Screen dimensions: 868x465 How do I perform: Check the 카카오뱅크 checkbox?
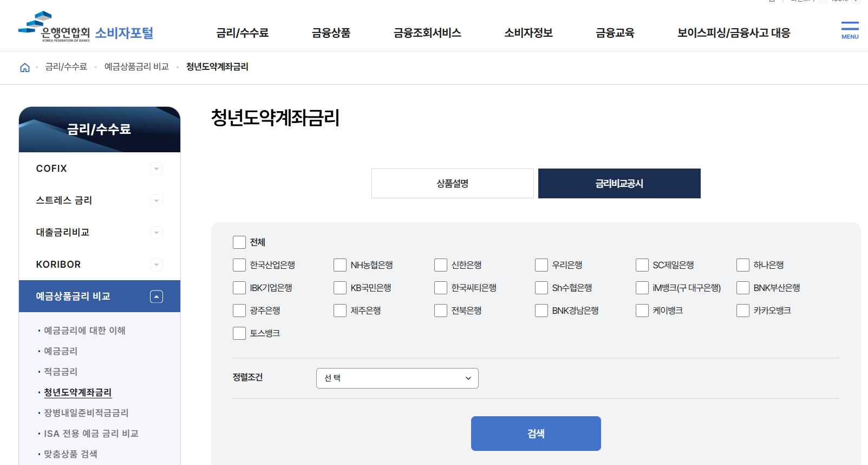click(743, 311)
